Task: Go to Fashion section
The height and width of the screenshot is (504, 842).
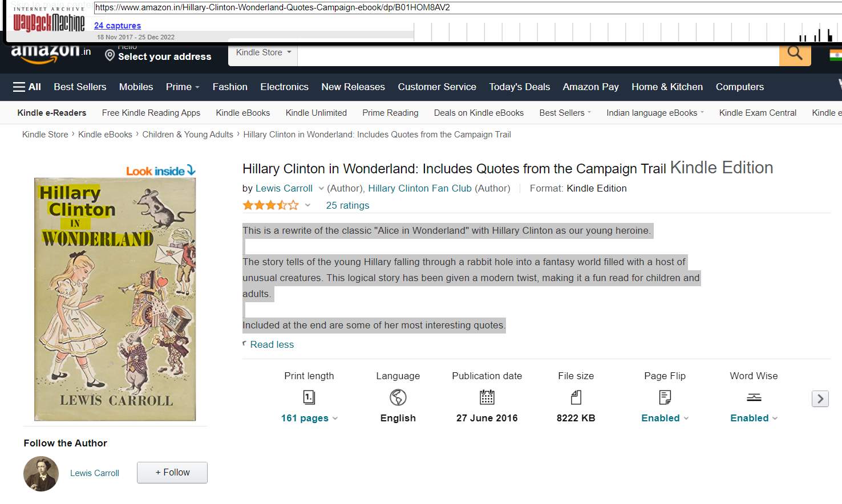Action: coord(230,87)
